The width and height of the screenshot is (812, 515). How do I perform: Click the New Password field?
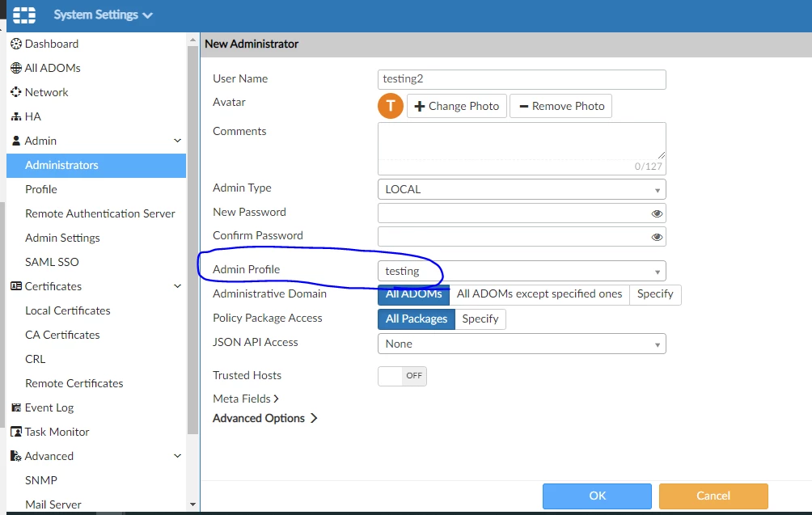point(522,213)
